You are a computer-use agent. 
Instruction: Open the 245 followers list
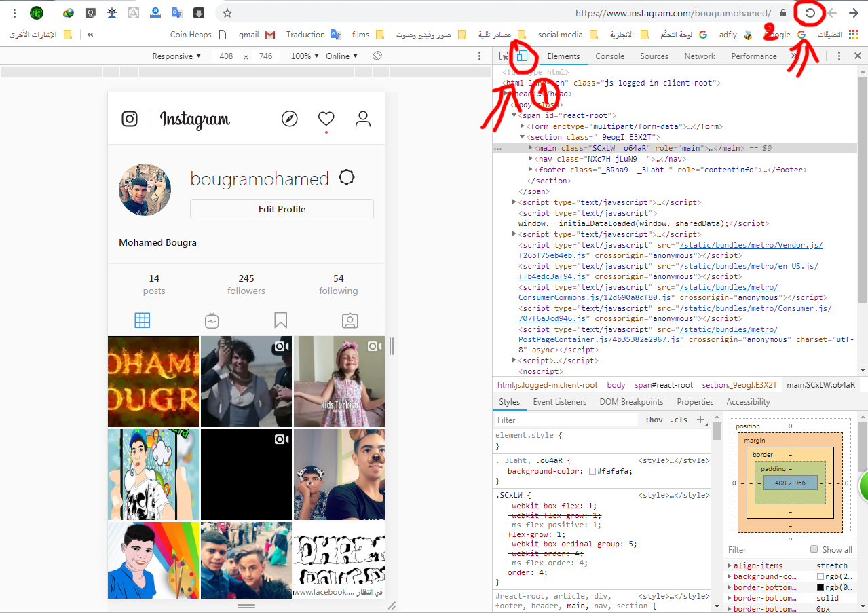coord(246,284)
